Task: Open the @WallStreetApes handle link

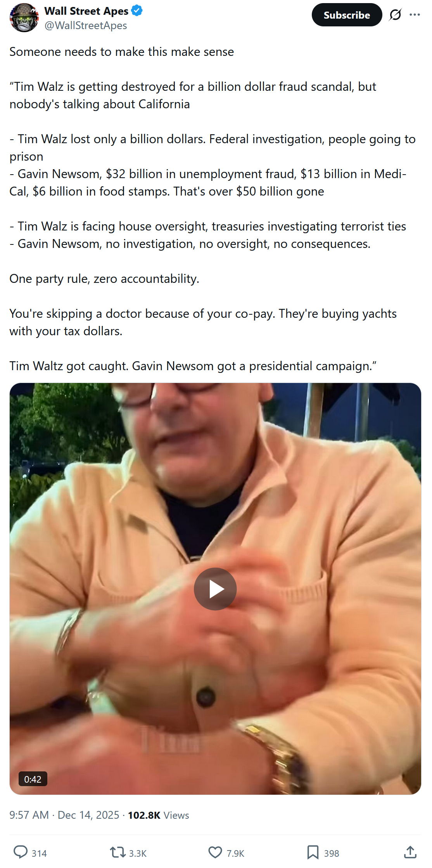Action: [x=86, y=26]
